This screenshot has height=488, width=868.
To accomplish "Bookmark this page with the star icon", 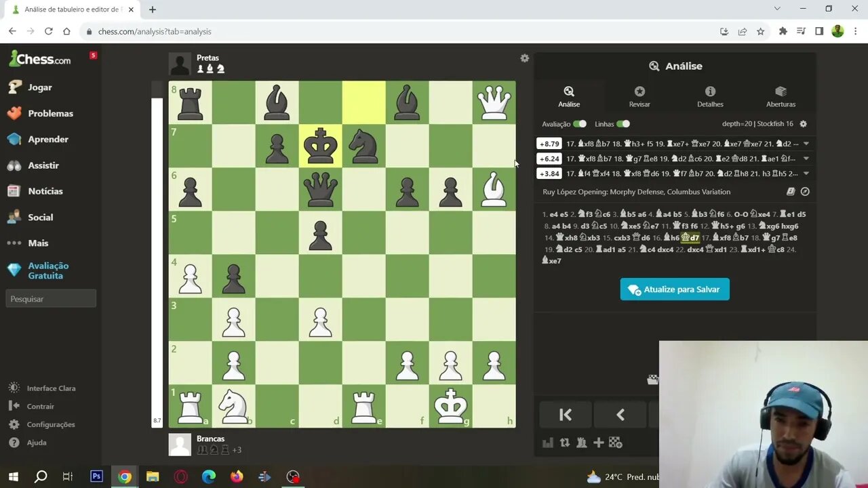I will [760, 31].
